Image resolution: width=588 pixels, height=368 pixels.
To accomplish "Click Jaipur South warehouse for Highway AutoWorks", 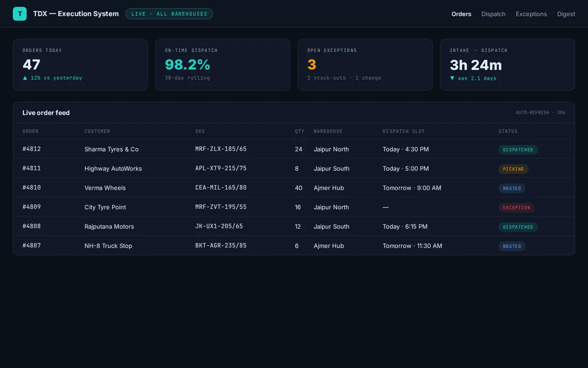I will [332, 169].
